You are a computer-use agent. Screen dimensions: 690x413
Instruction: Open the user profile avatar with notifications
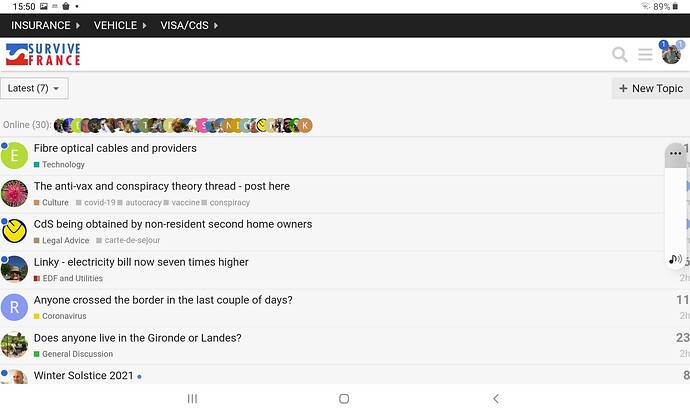(671, 54)
